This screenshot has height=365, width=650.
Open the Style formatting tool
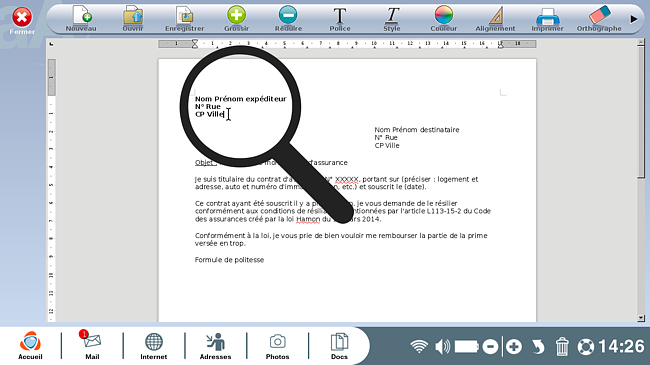pos(392,19)
